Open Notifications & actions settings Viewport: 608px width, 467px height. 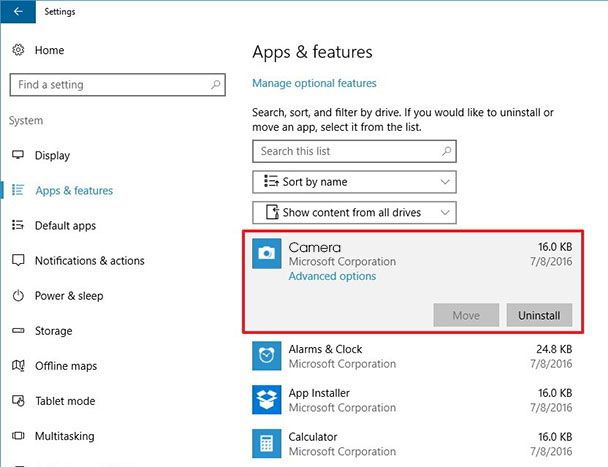(90, 261)
